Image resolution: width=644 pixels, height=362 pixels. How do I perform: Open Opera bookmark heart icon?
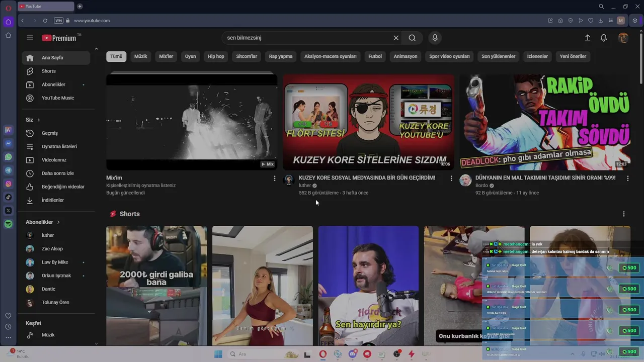(591, 21)
